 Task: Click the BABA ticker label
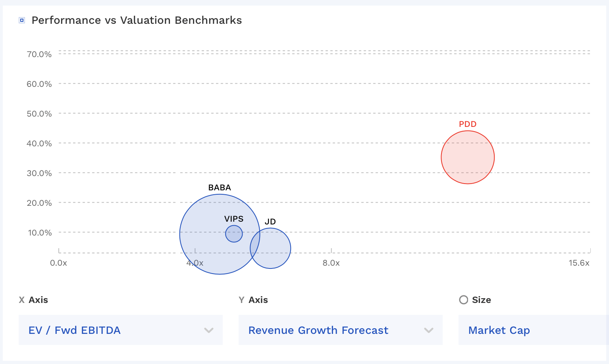point(220,188)
